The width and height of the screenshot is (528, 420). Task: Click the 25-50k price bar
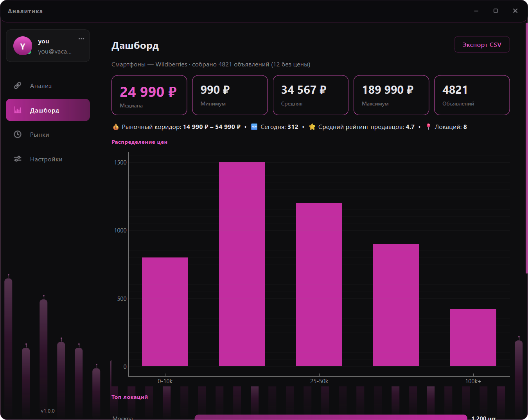pyautogui.click(x=319, y=284)
